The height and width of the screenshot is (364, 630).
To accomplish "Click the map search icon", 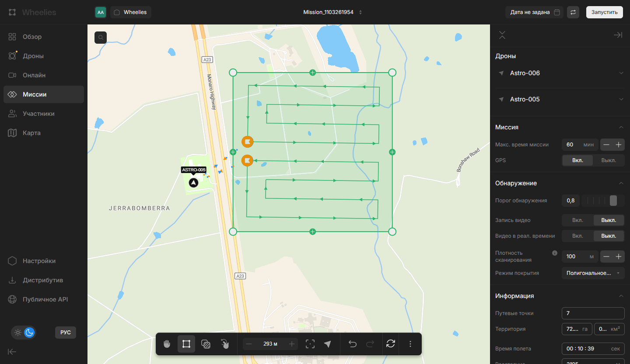I will pyautogui.click(x=101, y=38).
